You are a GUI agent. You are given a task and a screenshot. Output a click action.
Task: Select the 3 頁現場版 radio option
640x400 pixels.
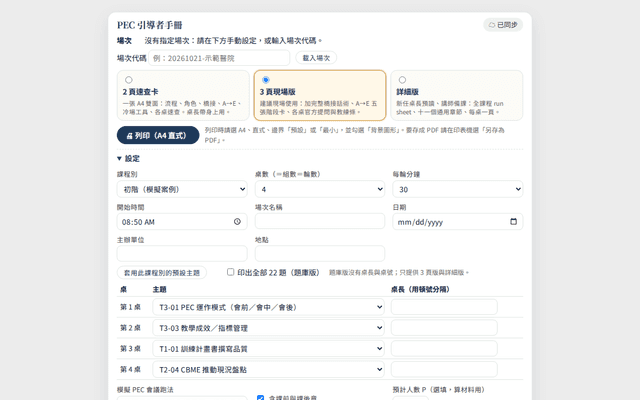266,80
